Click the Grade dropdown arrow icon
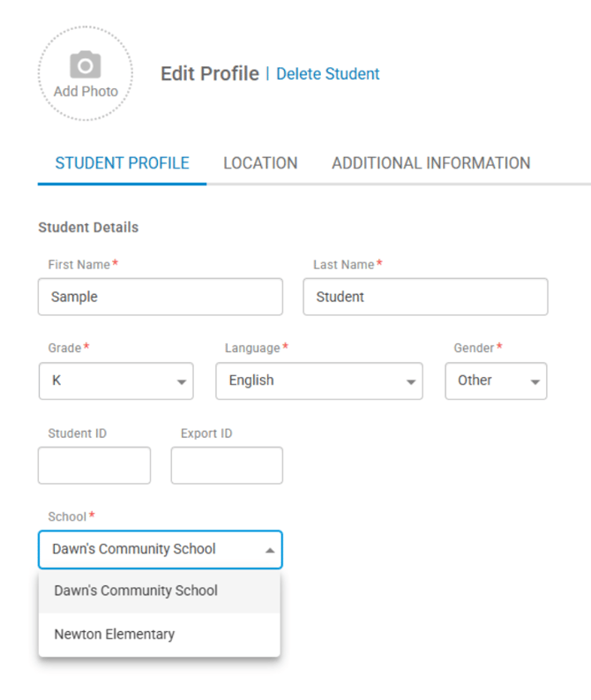Image resolution: width=591 pixels, height=700 pixels. [x=181, y=382]
